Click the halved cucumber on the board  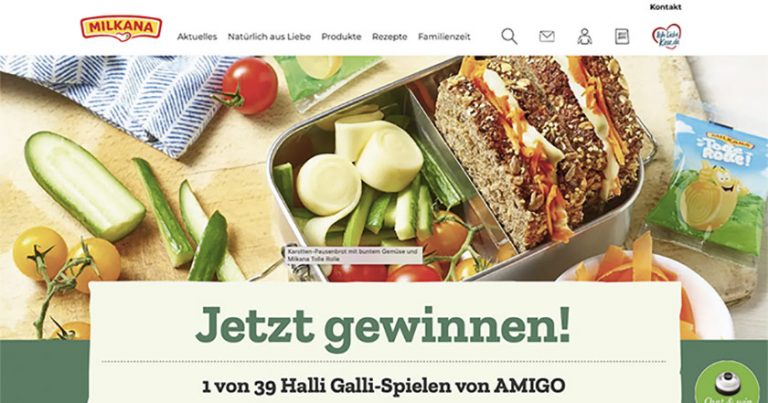tap(84, 186)
